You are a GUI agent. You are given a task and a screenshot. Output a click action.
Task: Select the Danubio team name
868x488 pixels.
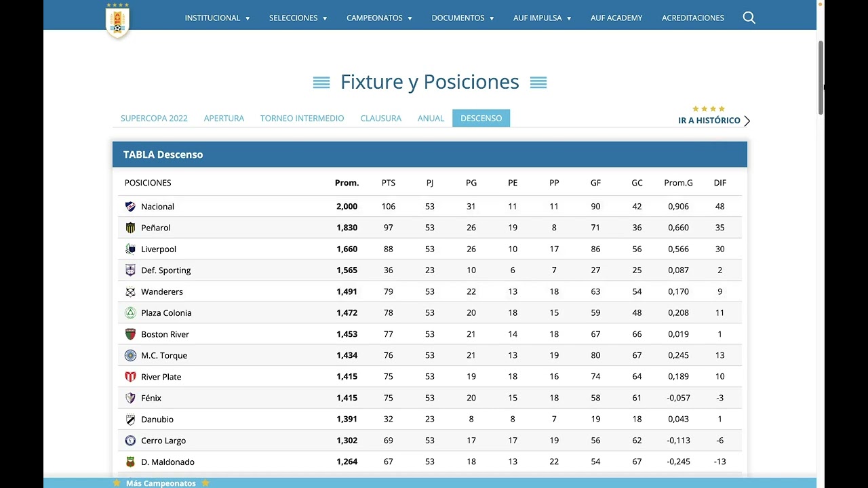coord(157,420)
